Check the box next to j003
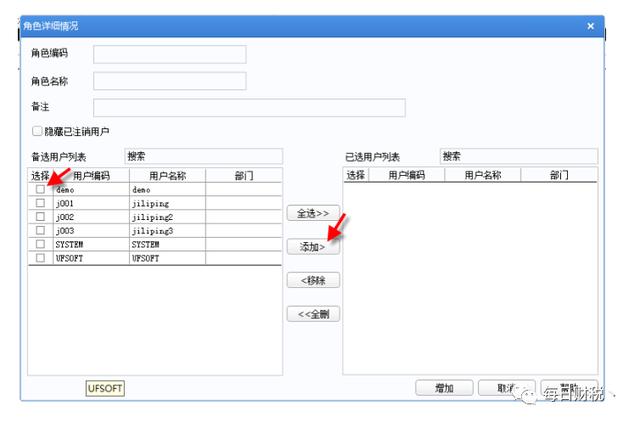 pyautogui.click(x=41, y=231)
